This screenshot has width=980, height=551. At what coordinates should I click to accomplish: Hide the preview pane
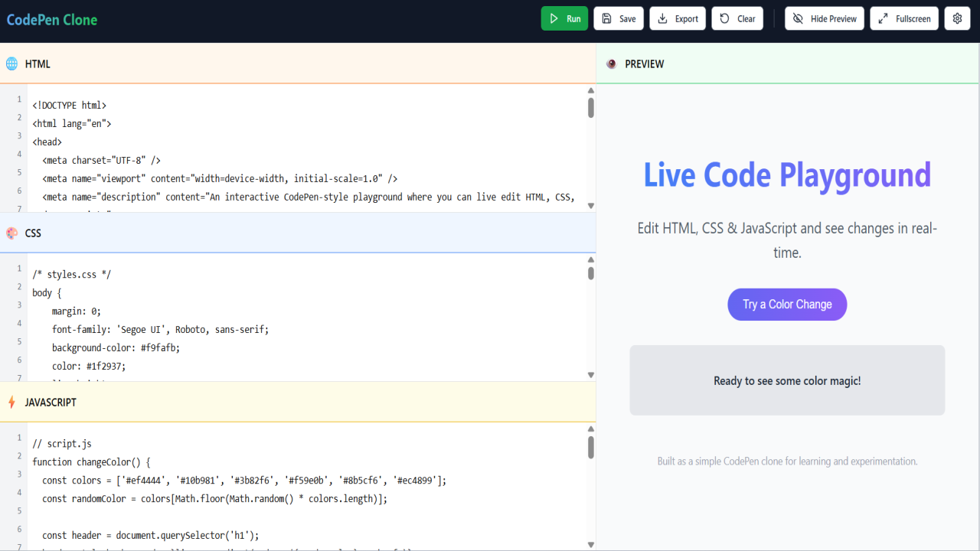tap(824, 18)
